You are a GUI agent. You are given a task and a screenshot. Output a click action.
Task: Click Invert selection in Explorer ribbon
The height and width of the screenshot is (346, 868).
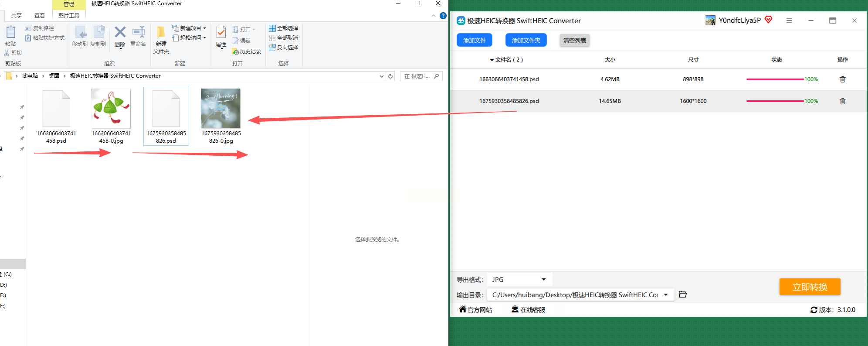coord(284,48)
